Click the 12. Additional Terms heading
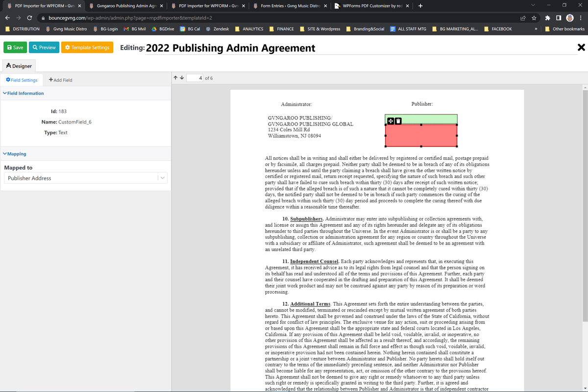Image resolution: width=588 pixels, height=392 pixels. tap(307, 304)
